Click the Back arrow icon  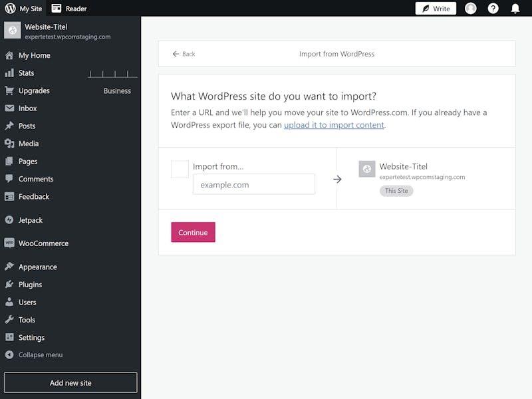pos(176,54)
